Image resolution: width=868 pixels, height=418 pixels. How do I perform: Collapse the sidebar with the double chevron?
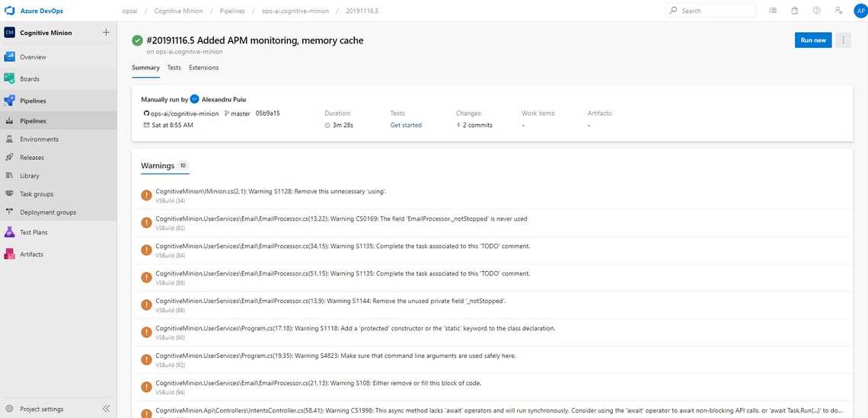click(x=107, y=409)
